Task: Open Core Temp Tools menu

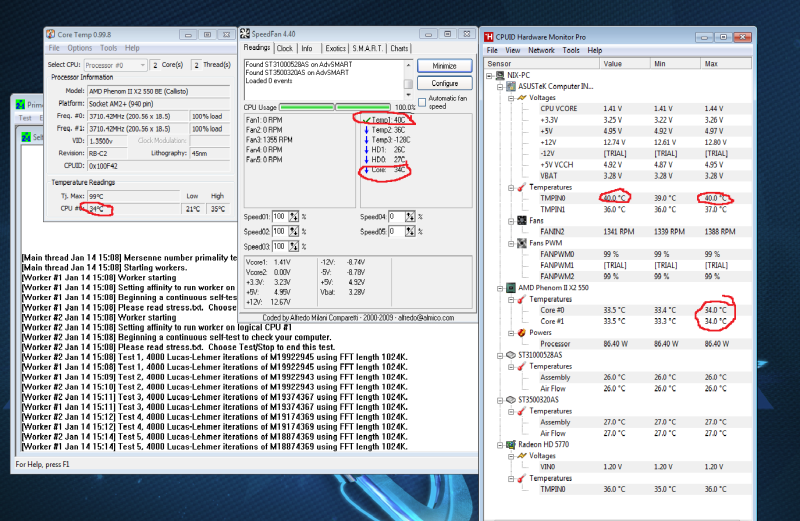Action: point(108,48)
